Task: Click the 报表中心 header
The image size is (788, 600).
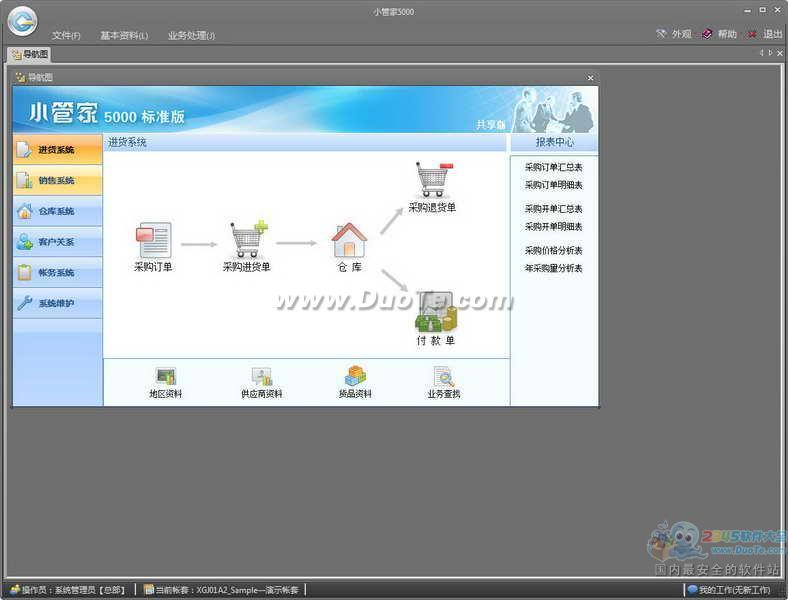Action: click(x=554, y=142)
